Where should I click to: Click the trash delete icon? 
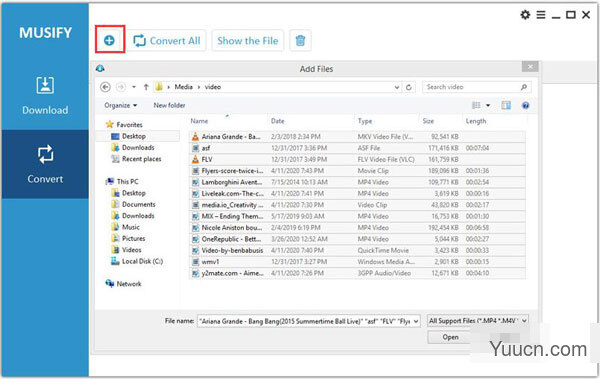click(x=300, y=41)
